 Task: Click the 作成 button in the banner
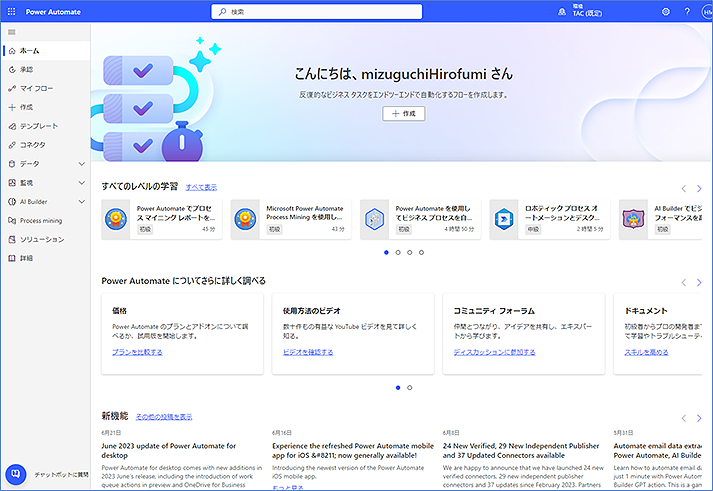(403, 114)
